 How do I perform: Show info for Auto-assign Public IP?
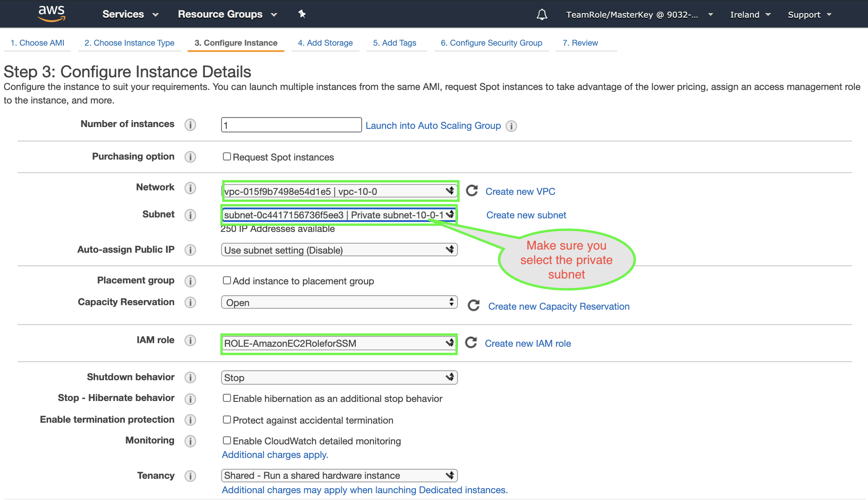pyautogui.click(x=190, y=250)
